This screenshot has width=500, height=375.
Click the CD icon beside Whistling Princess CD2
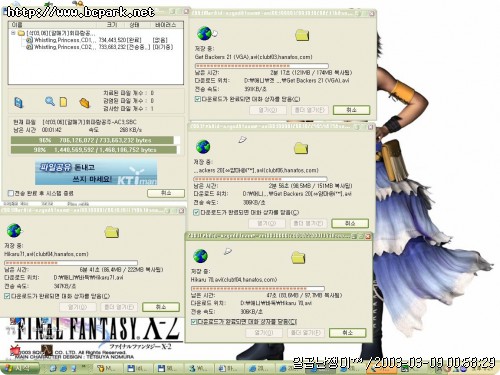29,47
